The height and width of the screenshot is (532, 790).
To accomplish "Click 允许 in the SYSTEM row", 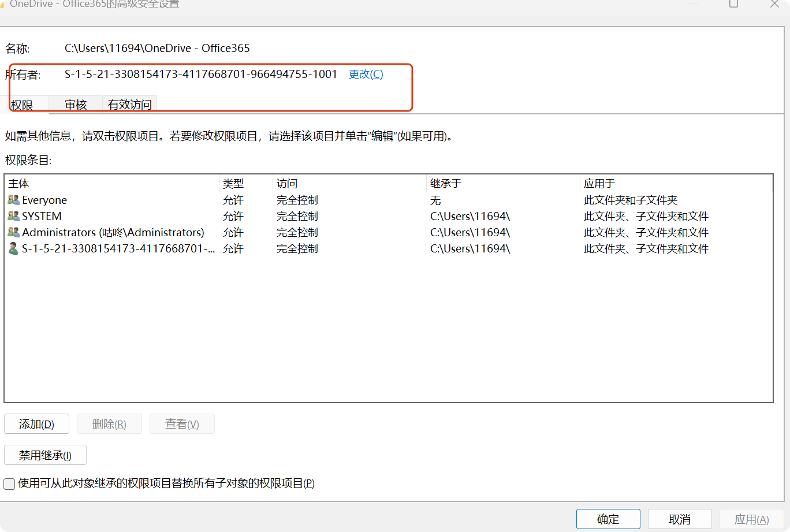I will point(233,216).
